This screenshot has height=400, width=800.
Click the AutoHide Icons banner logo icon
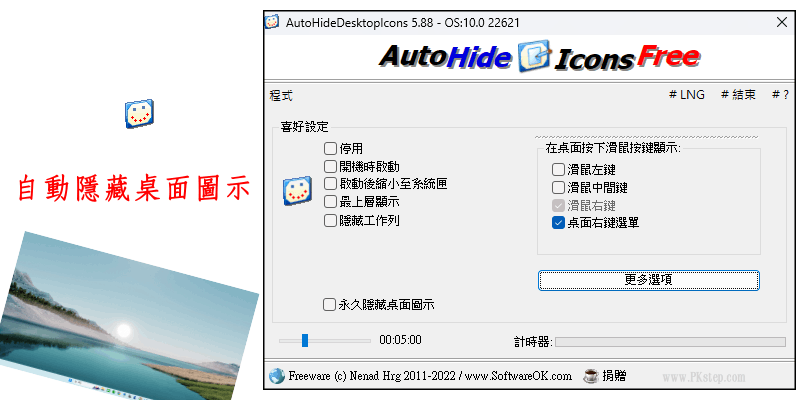535,57
